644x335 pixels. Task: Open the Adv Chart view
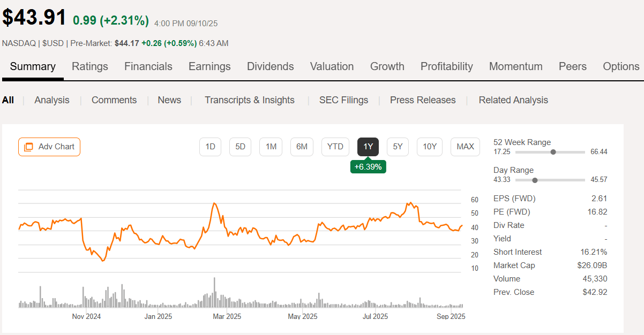coord(49,147)
